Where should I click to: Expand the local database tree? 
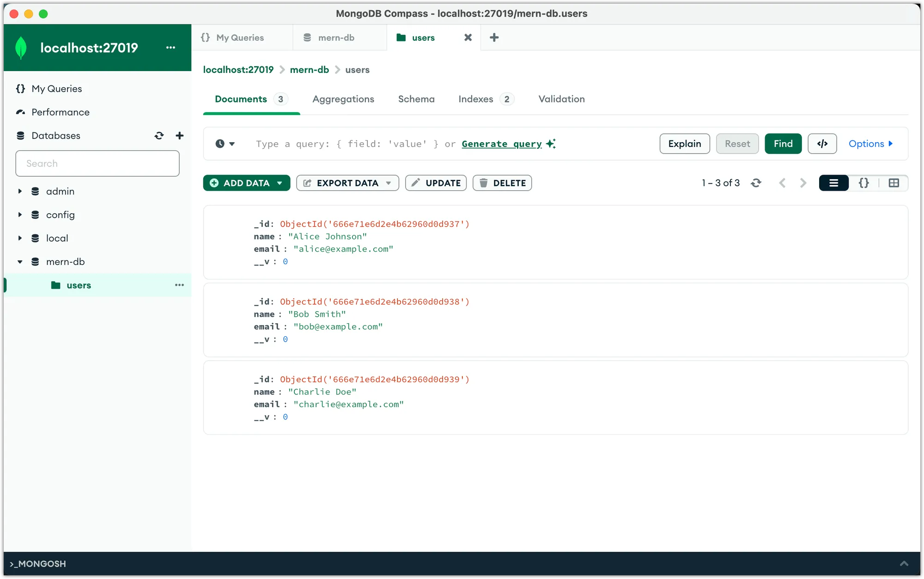pos(20,238)
